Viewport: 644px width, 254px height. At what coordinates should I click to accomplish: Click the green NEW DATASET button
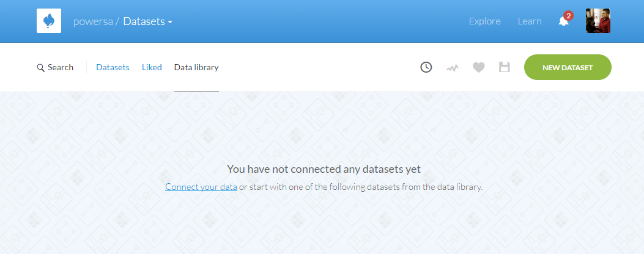tap(568, 67)
